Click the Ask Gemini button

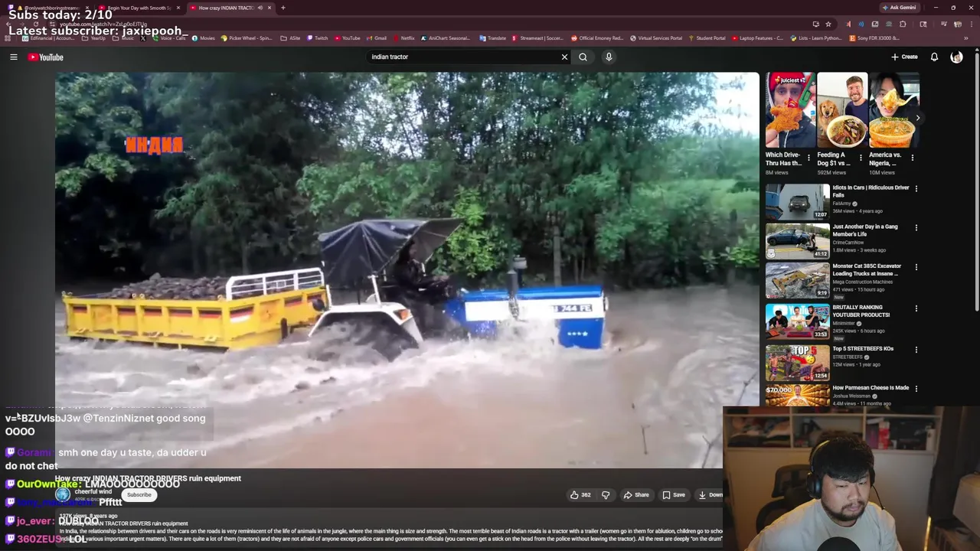point(900,8)
